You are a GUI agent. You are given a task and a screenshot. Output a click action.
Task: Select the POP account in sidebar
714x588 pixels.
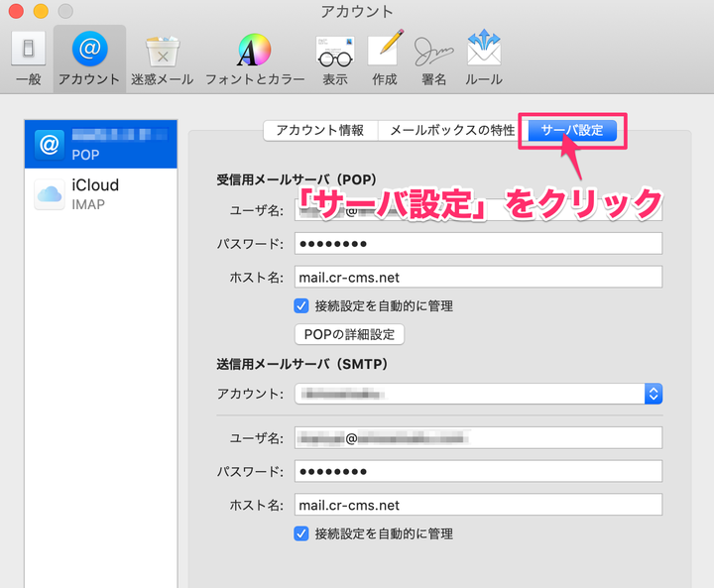[100, 144]
